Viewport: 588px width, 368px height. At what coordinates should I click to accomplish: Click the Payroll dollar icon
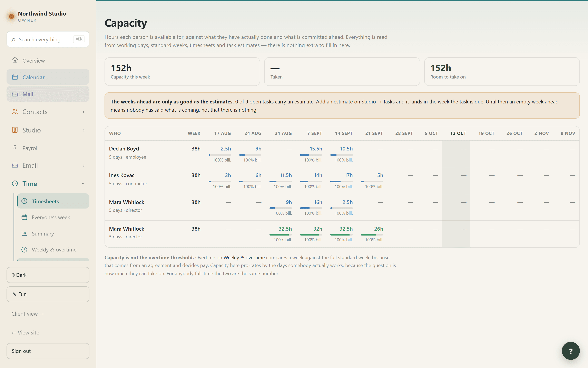[15, 147]
